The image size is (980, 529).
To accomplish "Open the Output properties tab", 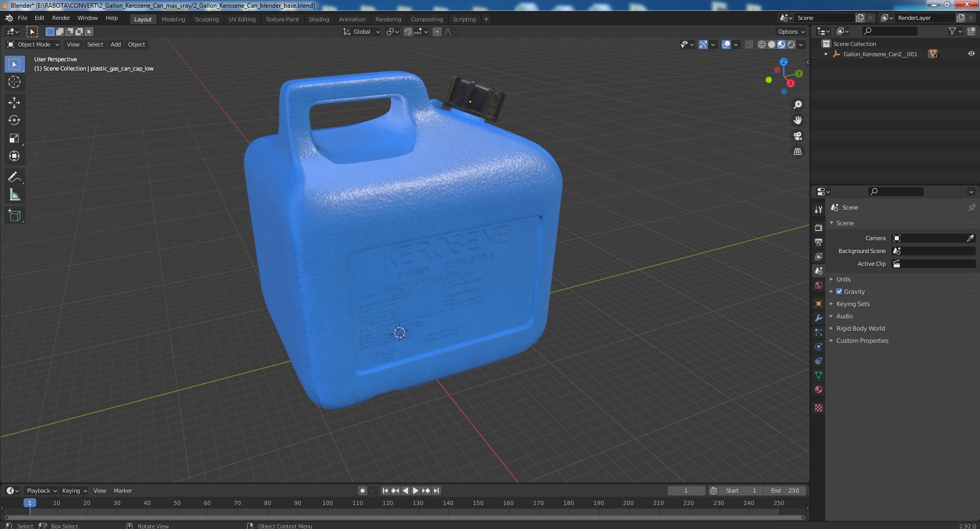I will click(x=819, y=242).
